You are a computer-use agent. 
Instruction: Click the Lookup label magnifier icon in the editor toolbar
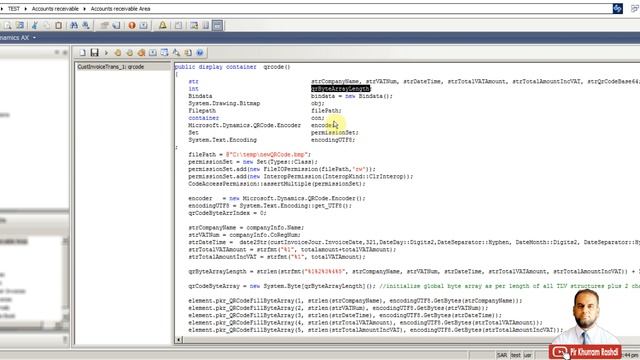[x=176, y=53]
